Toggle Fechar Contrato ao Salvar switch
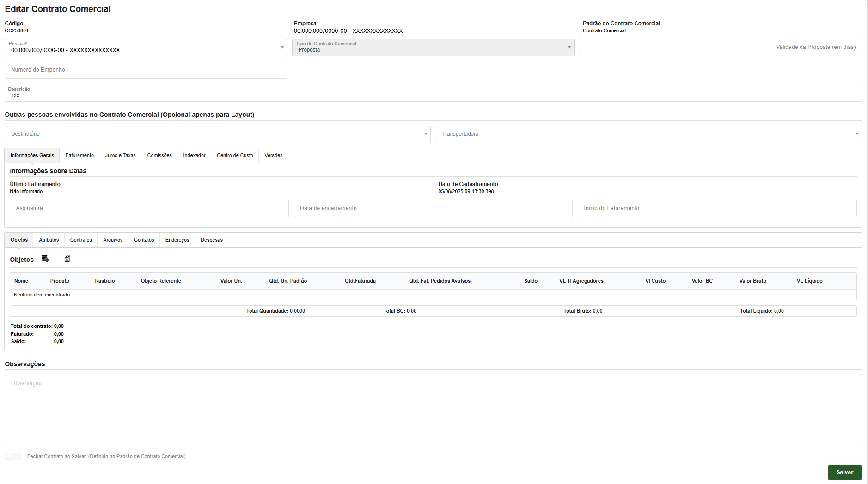This screenshot has width=868, height=484. click(13, 456)
